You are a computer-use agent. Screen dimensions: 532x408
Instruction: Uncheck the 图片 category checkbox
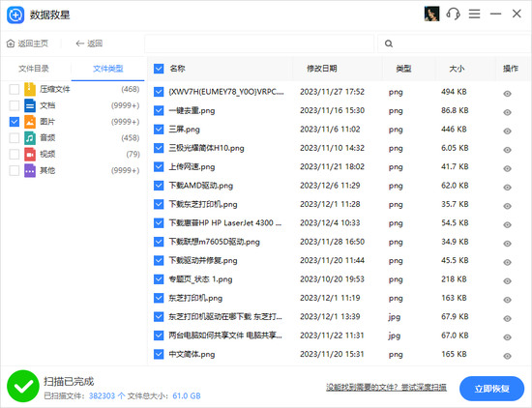coord(15,122)
